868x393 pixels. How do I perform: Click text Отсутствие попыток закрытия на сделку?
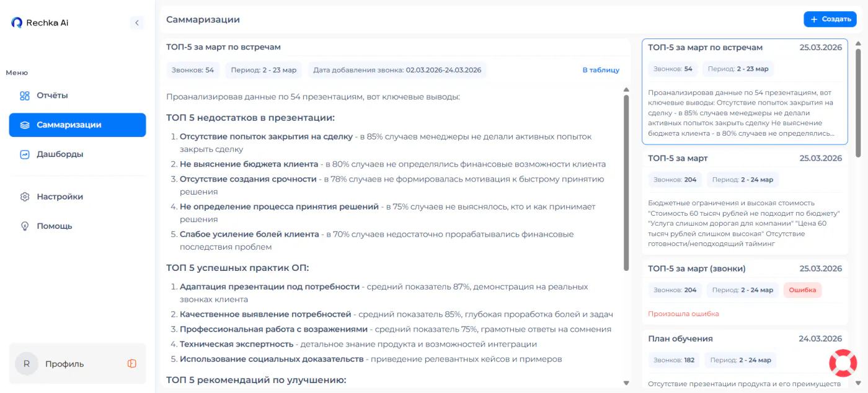click(x=266, y=136)
